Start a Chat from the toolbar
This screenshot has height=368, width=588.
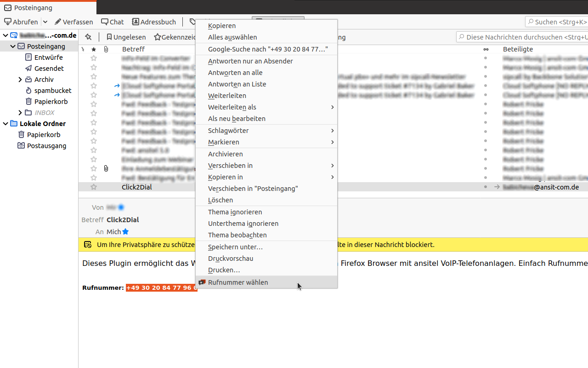point(113,22)
